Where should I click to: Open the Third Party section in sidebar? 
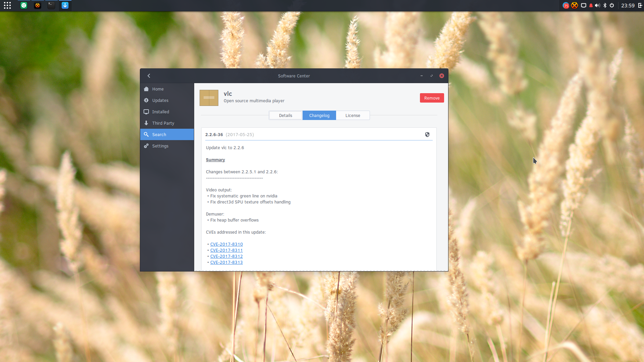(x=167, y=123)
